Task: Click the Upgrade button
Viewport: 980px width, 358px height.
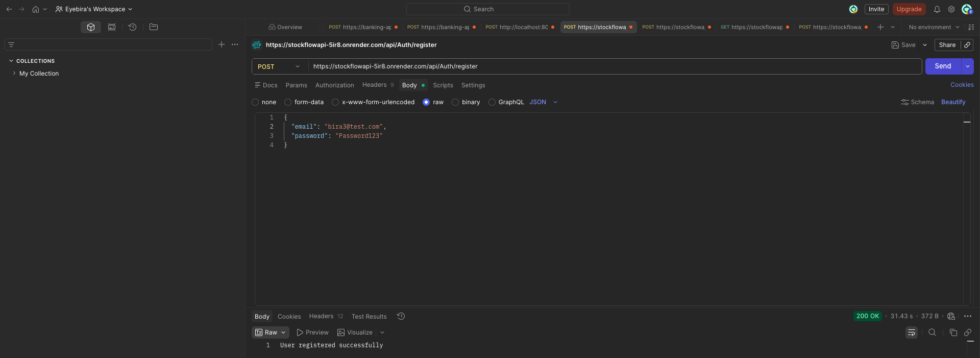Action: click(909, 9)
